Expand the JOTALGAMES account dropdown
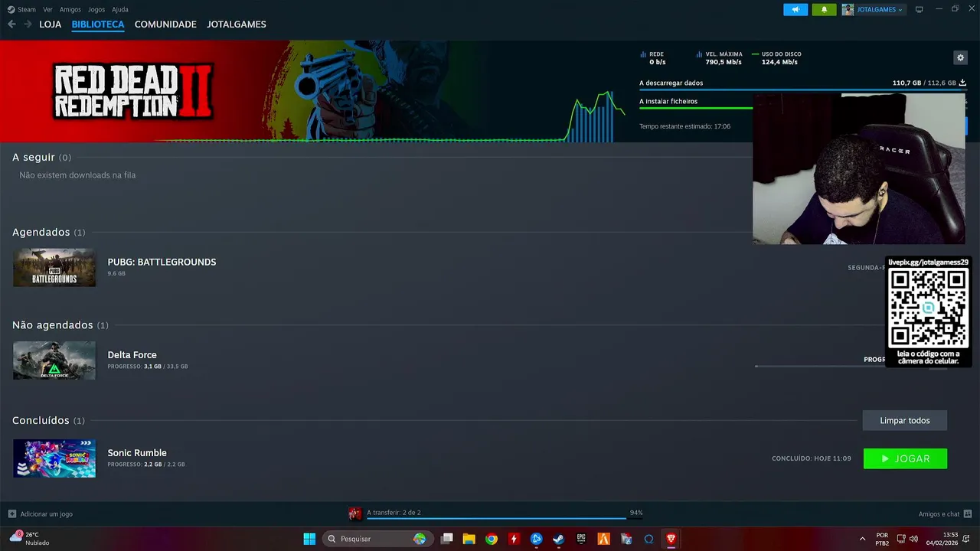 (x=879, y=9)
